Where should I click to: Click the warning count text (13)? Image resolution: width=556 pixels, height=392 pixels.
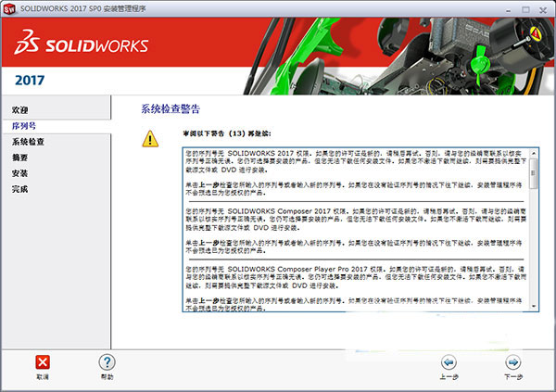coord(237,133)
